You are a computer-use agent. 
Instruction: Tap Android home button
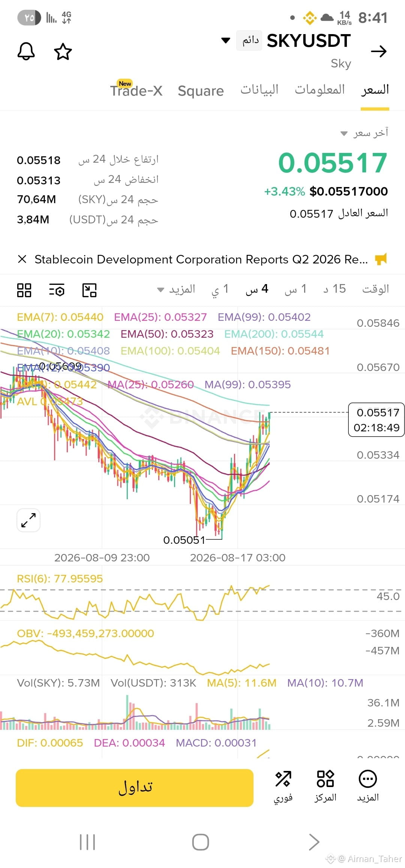201,842
